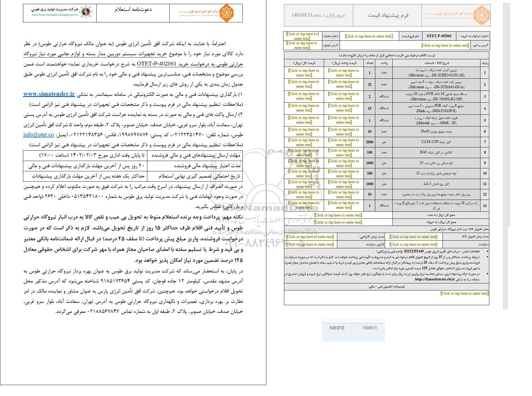532x396 pixels.
Task: Click the manufacturer name field
Action: click(x=413, y=244)
